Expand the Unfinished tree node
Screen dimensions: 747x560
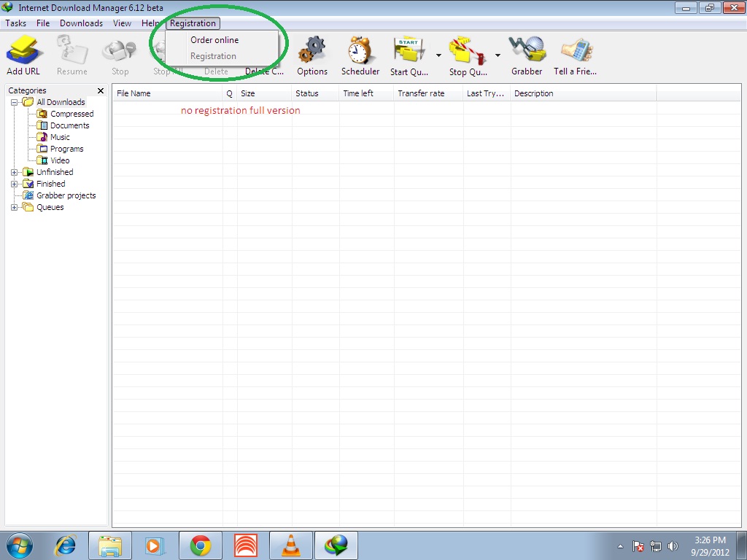pyautogui.click(x=15, y=172)
